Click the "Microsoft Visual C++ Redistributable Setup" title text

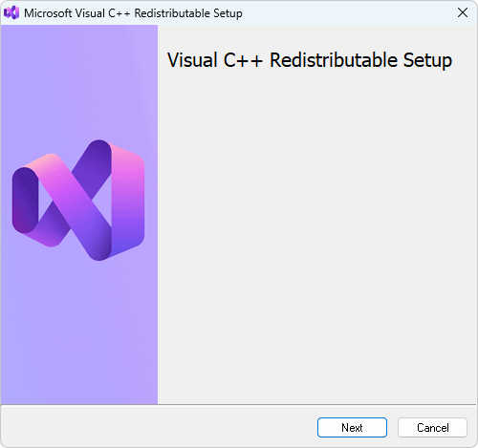[133, 13]
